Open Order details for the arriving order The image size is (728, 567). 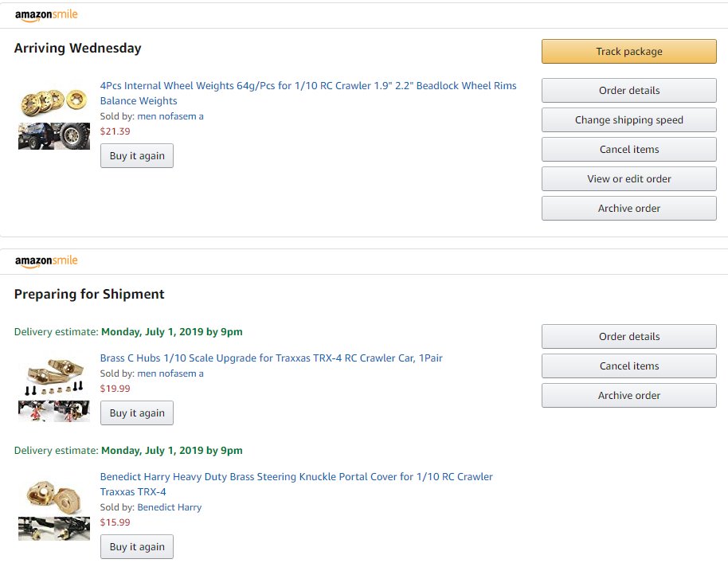(628, 91)
